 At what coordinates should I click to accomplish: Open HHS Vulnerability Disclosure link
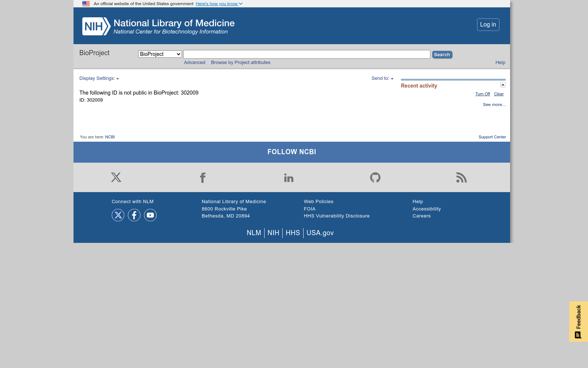click(x=337, y=216)
